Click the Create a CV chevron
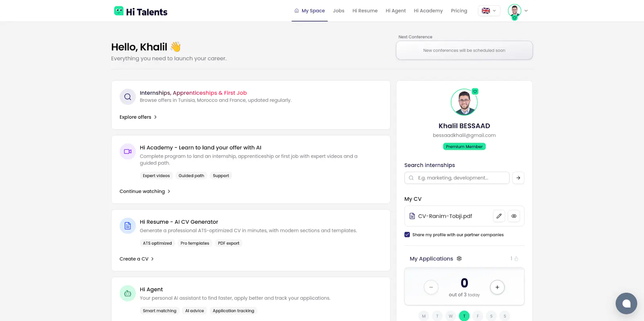The width and height of the screenshot is (644, 321). click(152, 259)
